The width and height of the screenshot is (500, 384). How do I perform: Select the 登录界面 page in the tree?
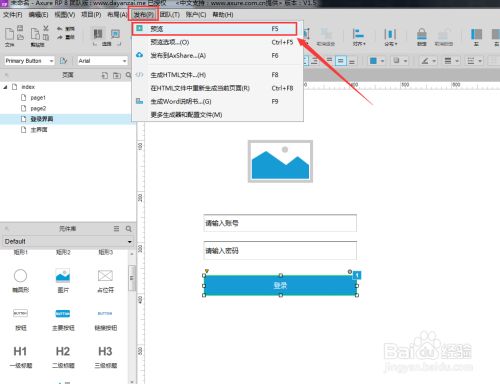coord(42,119)
